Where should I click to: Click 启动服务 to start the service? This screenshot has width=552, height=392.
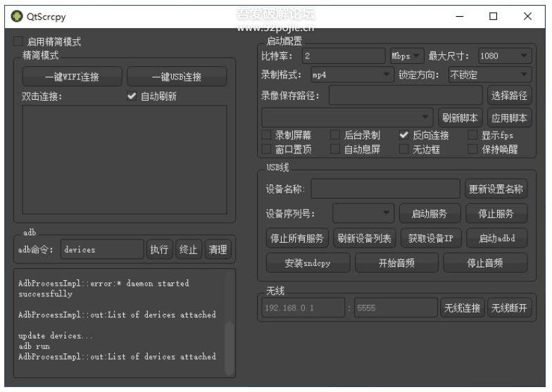coord(429,213)
